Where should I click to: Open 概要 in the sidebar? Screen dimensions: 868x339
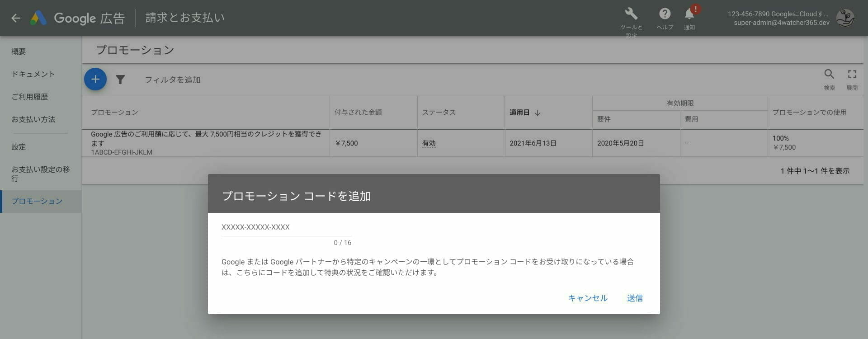19,52
